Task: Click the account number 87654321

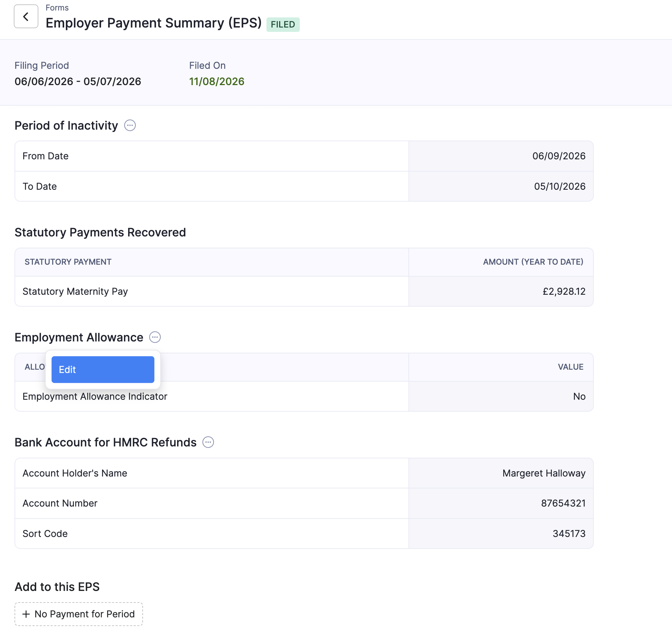Action: tap(563, 503)
